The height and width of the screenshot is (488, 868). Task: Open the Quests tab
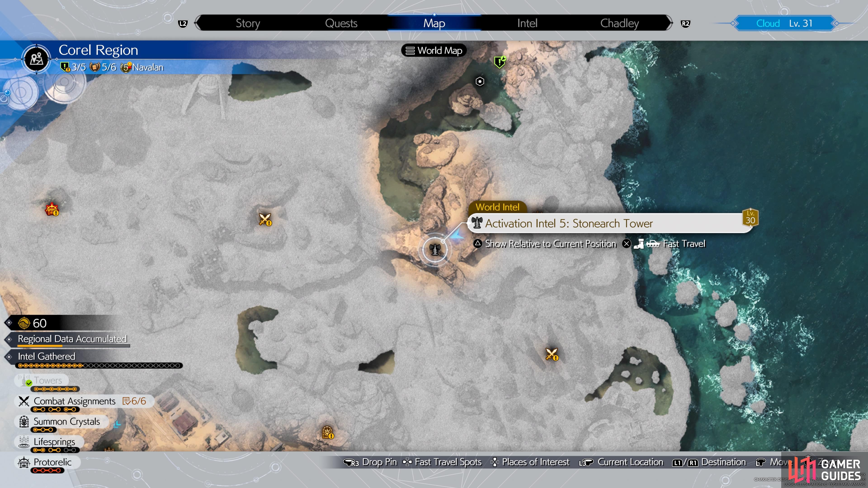[x=341, y=23]
